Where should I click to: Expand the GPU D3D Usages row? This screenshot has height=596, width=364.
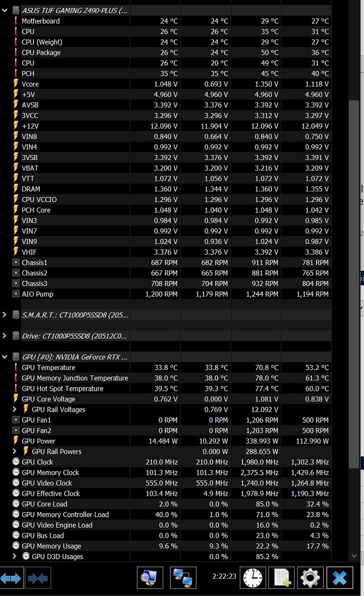click(x=15, y=557)
